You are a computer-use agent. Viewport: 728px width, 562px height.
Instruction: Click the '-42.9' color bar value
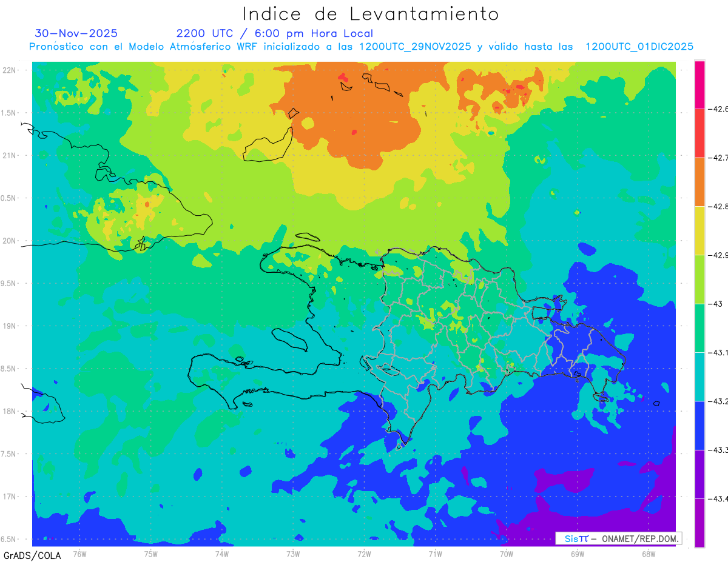718,255
